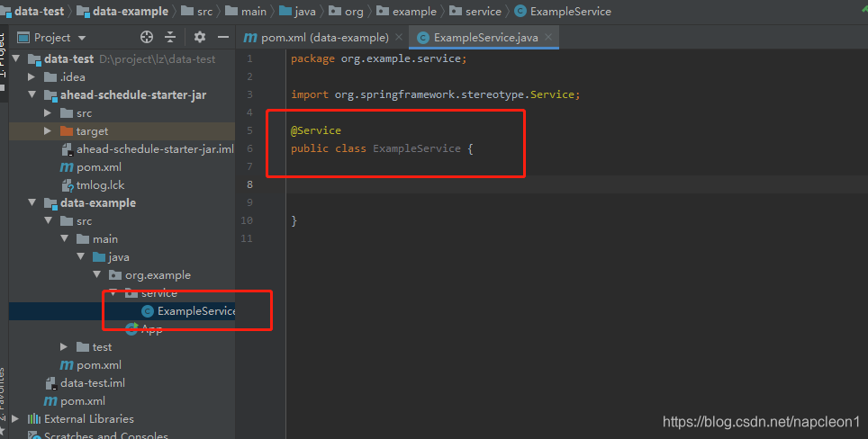Collapse the org.example package
The height and width of the screenshot is (439, 868).
pyautogui.click(x=97, y=274)
